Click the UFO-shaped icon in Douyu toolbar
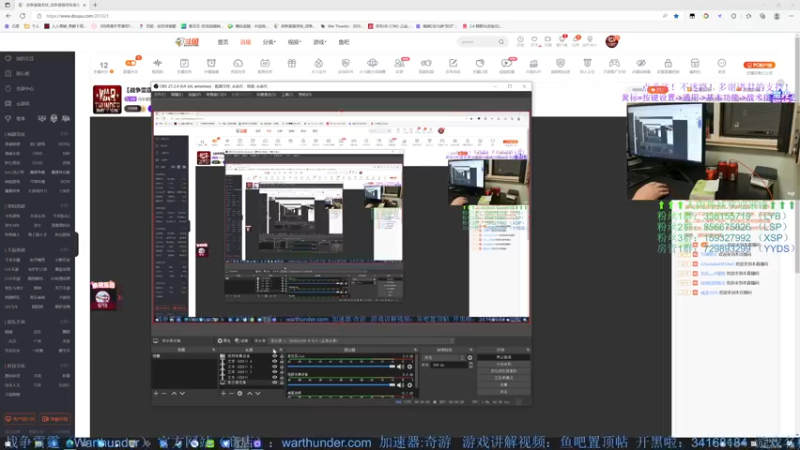 click(372, 63)
